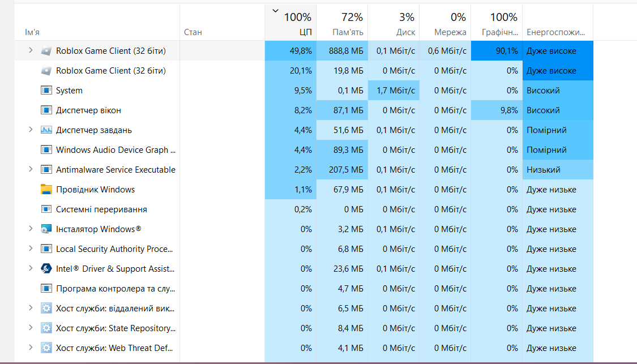Click the Диспетчер завдань graph icon
This screenshot has height=364, width=637.
coord(46,130)
